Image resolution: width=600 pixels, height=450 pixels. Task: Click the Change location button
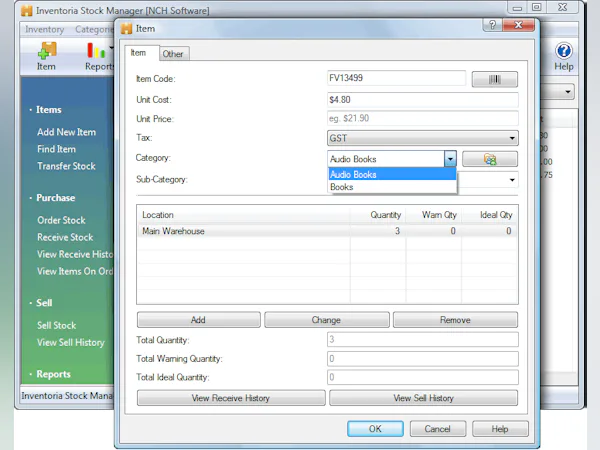click(x=326, y=320)
